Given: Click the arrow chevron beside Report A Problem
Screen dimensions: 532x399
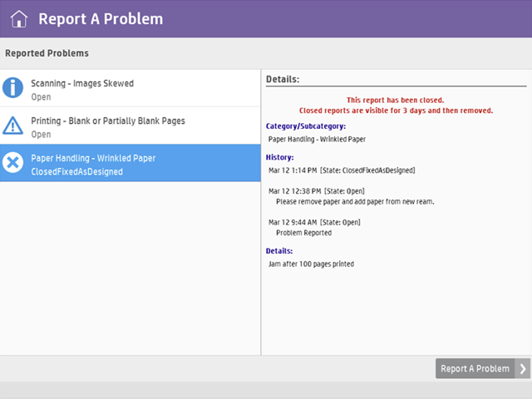Looking at the screenshot, I should click(523, 369).
